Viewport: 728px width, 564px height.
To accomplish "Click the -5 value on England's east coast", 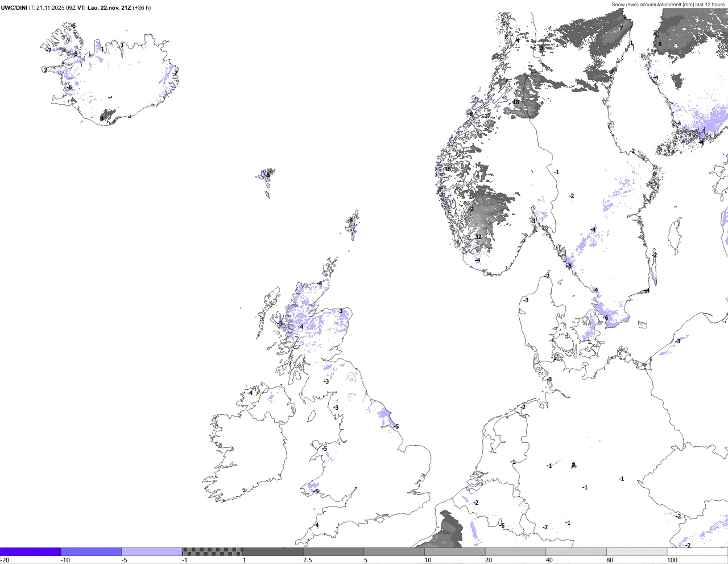I will pyautogui.click(x=396, y=427).
